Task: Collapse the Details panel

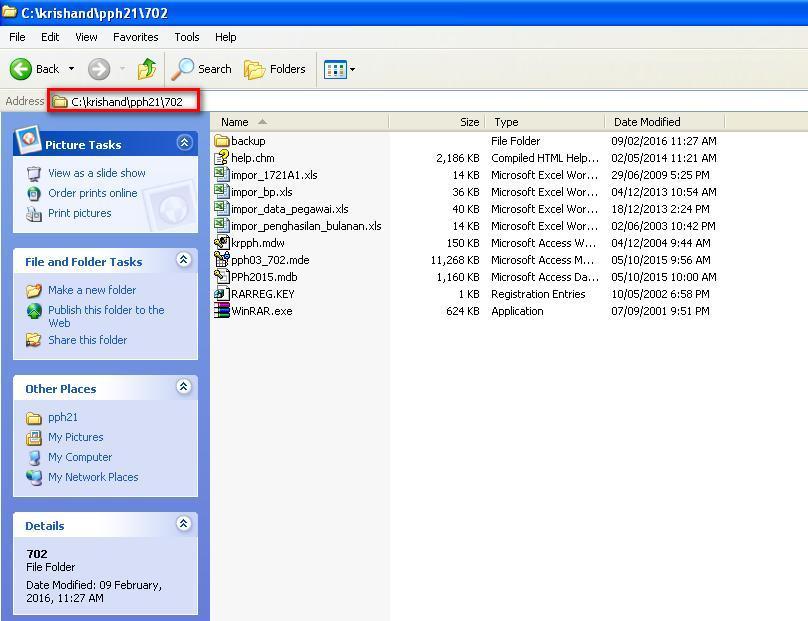Action: click(184, 524)
